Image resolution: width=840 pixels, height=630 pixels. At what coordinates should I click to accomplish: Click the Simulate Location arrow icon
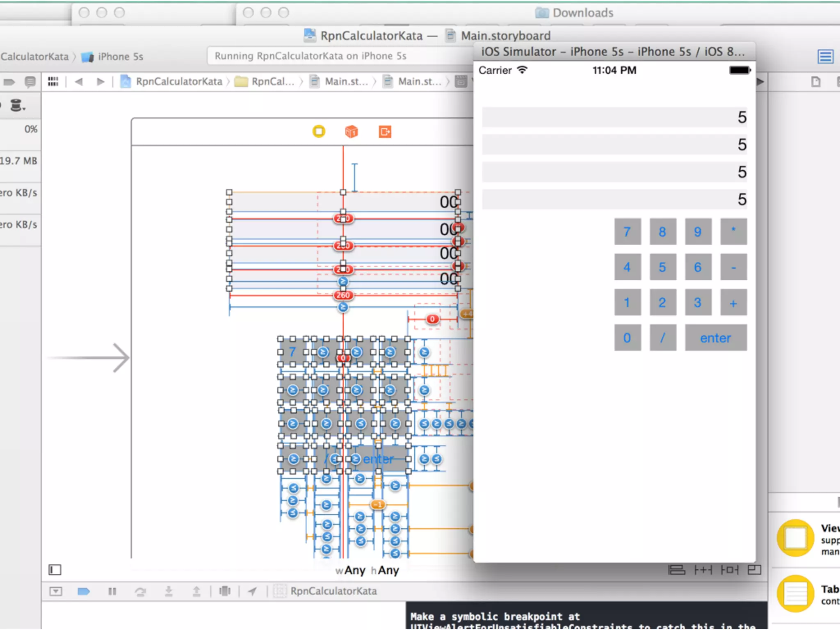252,591
